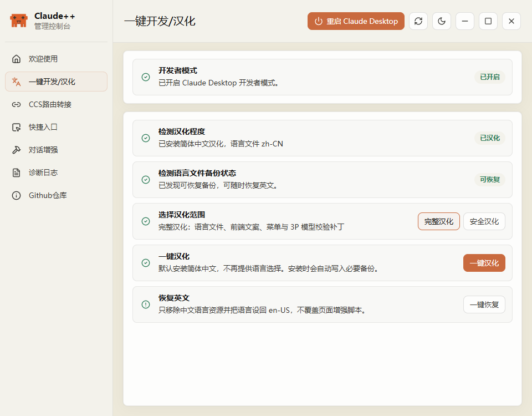Click the check icon in the 一键汉化 row
532x416 pixels.
[x=146, y=263]
